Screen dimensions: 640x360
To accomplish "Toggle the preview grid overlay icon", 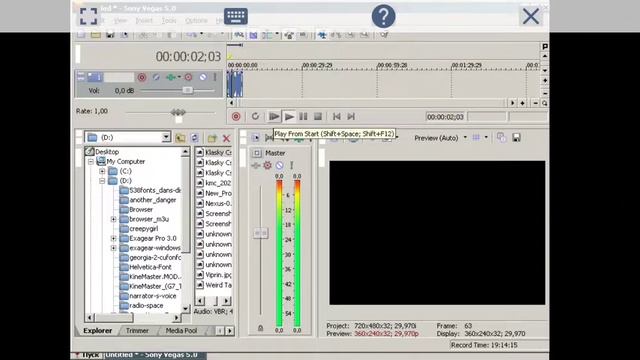I will 476,138.
